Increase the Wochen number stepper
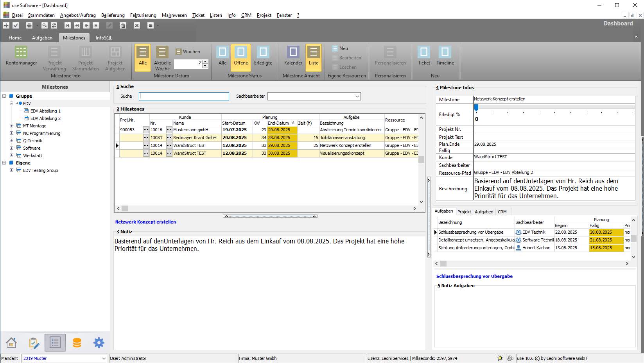The height and width of the screenshot is (363, 644). click(x=205, y=62)
